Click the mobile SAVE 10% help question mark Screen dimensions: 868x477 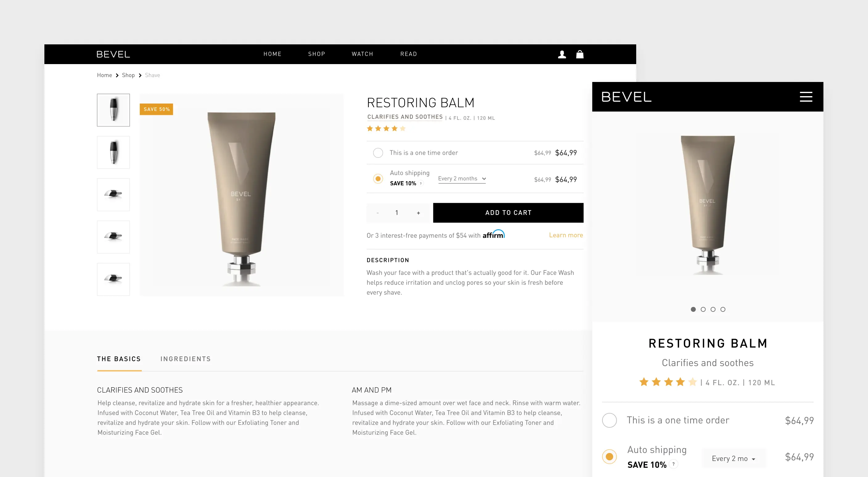point(674,464)
